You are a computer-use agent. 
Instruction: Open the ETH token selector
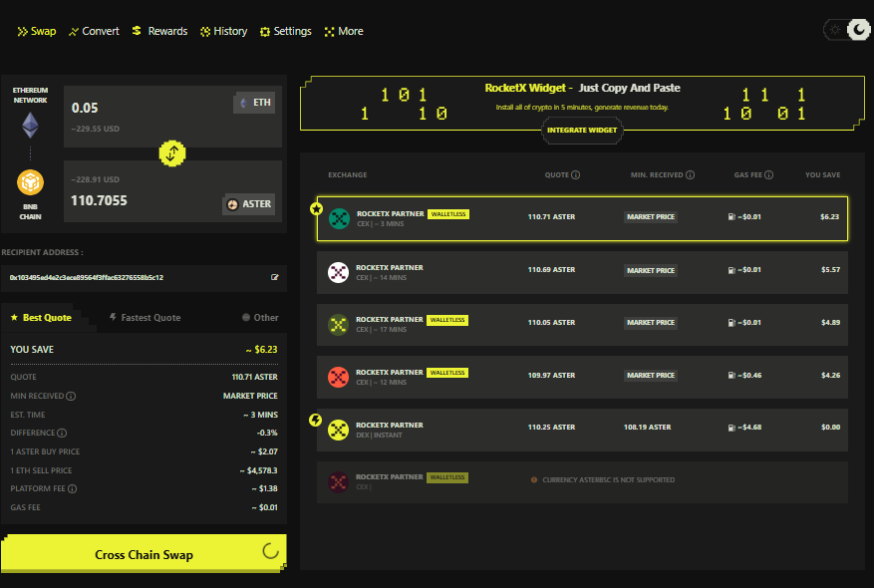(x=253, y=103)
